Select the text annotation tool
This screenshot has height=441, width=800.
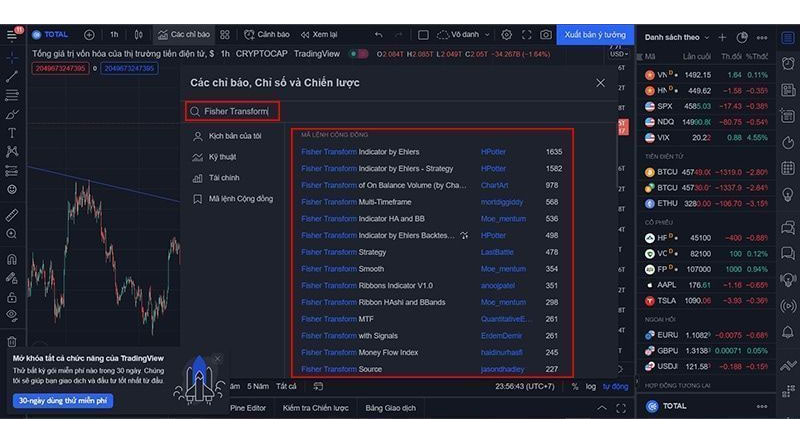coord(12,133)
